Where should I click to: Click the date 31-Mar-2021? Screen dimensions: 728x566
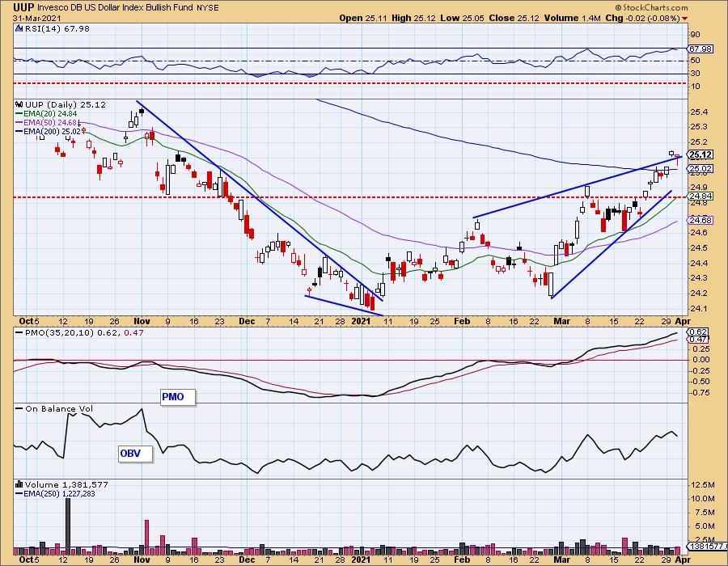pyautogui.click(x=36, y=18)
